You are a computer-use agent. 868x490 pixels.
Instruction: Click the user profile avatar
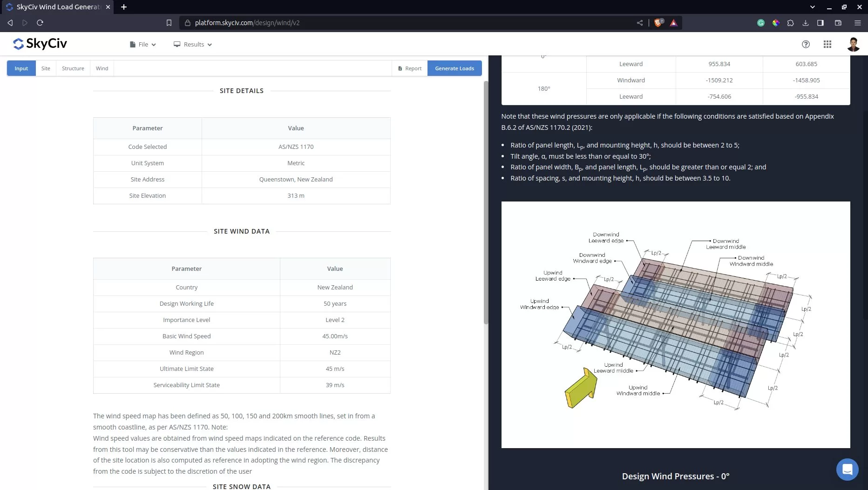[x=853, y=44]
